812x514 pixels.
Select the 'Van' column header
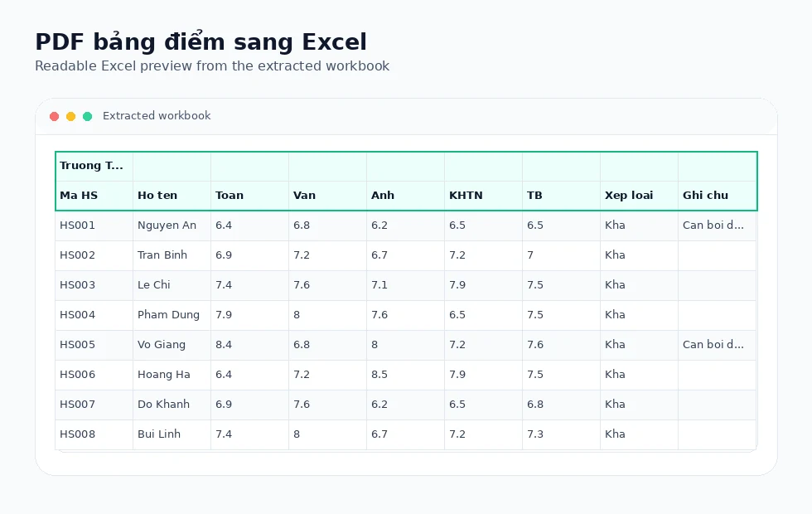(328, 196)
